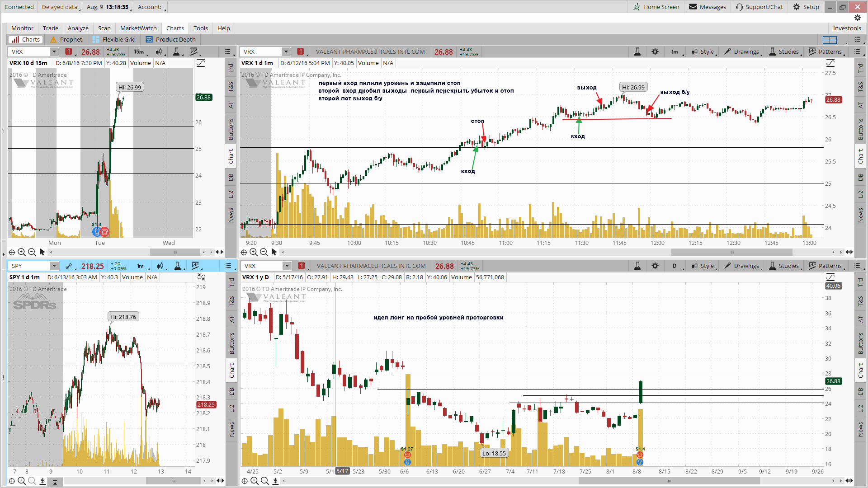Open Drawings menu in top-right chart
The height and width of the screenshot is (488, 868).
743,52
